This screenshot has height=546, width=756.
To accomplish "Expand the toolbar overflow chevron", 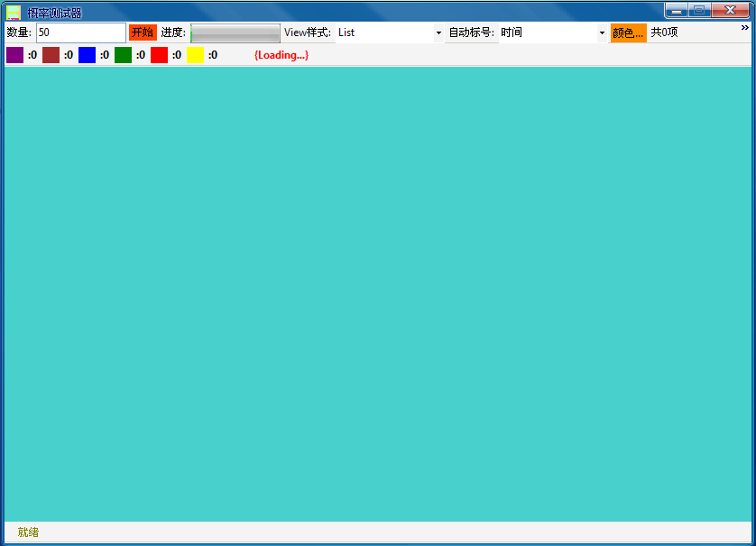I will pos(745,28).
